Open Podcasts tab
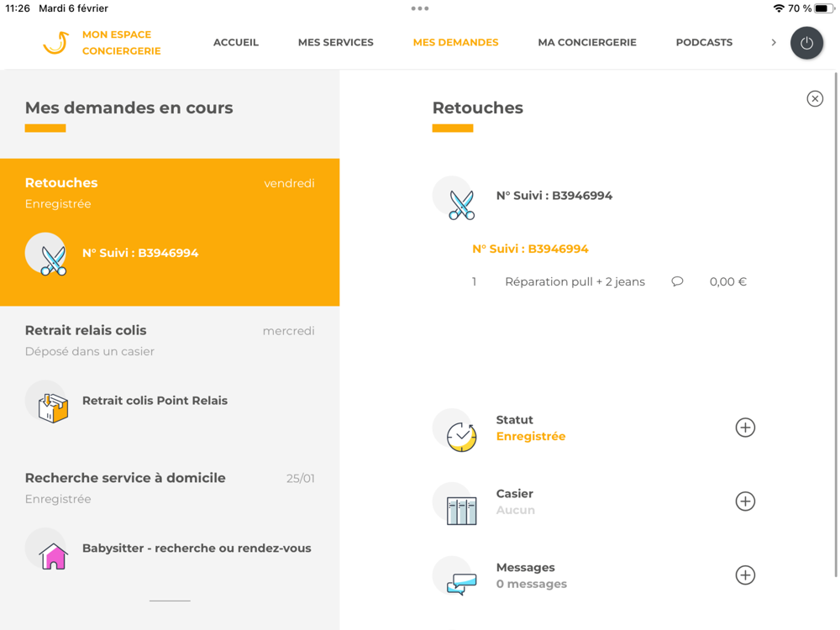The width and height of the screenshot is (840, 630). (704, 42)
